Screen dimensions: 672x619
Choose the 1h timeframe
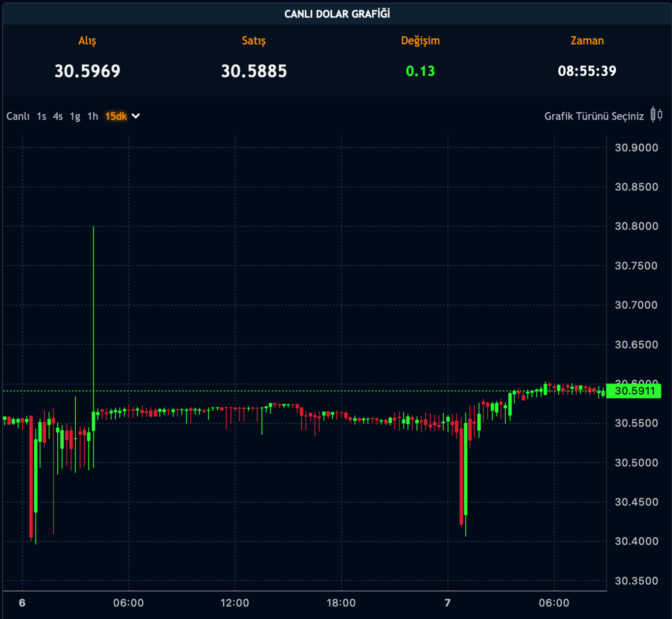click(92, 116)
